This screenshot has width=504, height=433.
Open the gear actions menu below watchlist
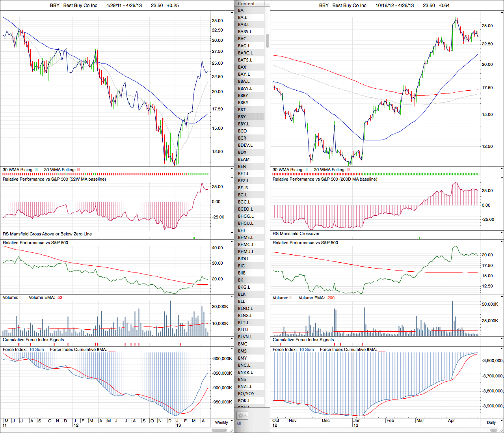click(x=242, y=416)
